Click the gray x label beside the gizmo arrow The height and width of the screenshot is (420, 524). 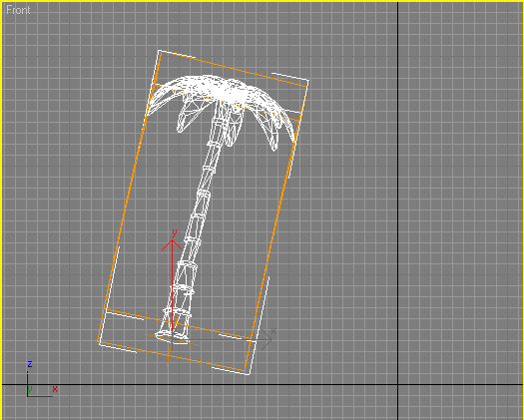coord(273,331)
